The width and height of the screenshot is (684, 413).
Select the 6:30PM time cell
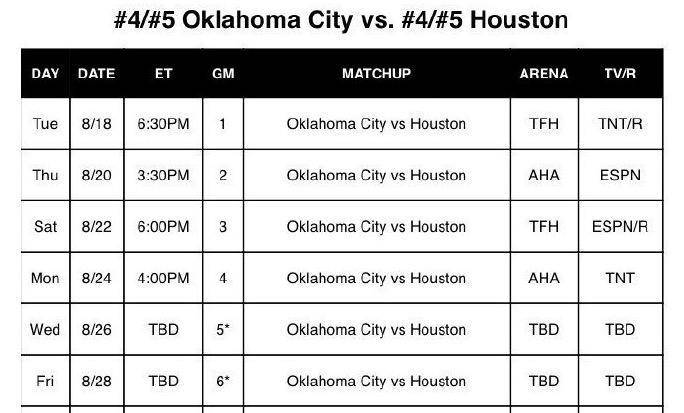click(163, 124)
